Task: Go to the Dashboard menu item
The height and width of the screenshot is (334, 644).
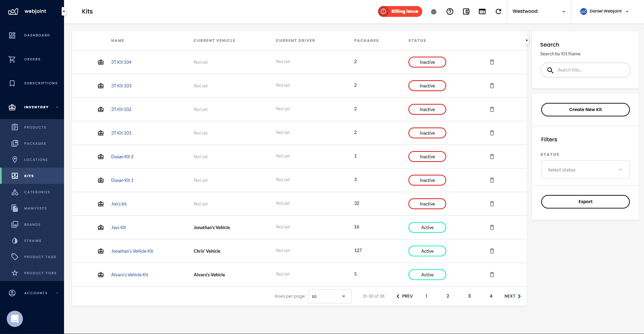Action: (37, 35)
